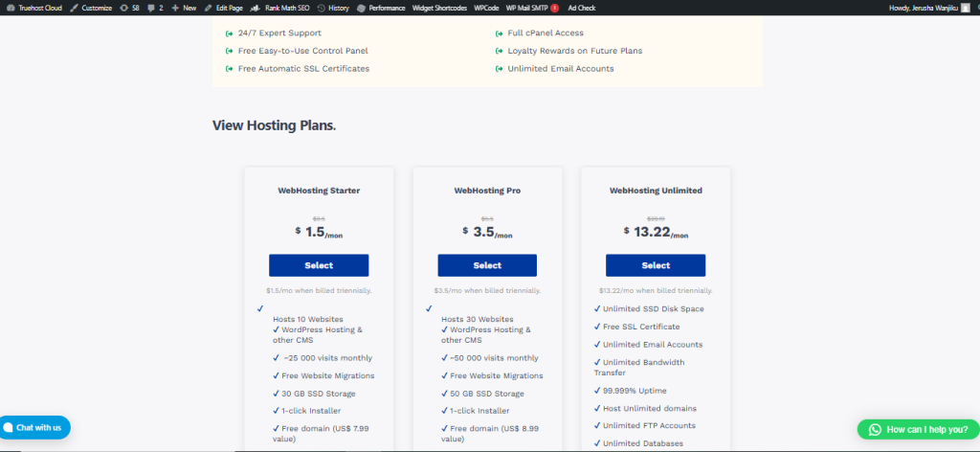980x452 pixels.
Task: Click the top Unlimited Email Accounts feature
Action: (x=561, y=69)
